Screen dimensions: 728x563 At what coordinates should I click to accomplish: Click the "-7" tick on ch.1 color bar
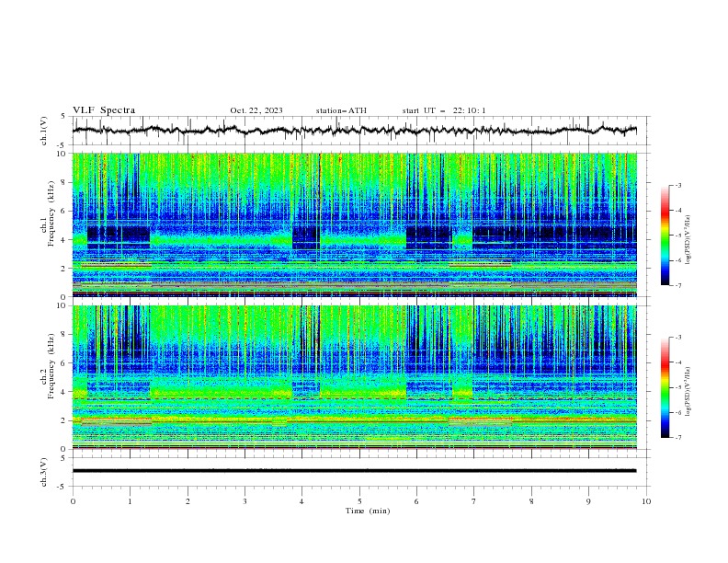[678, 285]
